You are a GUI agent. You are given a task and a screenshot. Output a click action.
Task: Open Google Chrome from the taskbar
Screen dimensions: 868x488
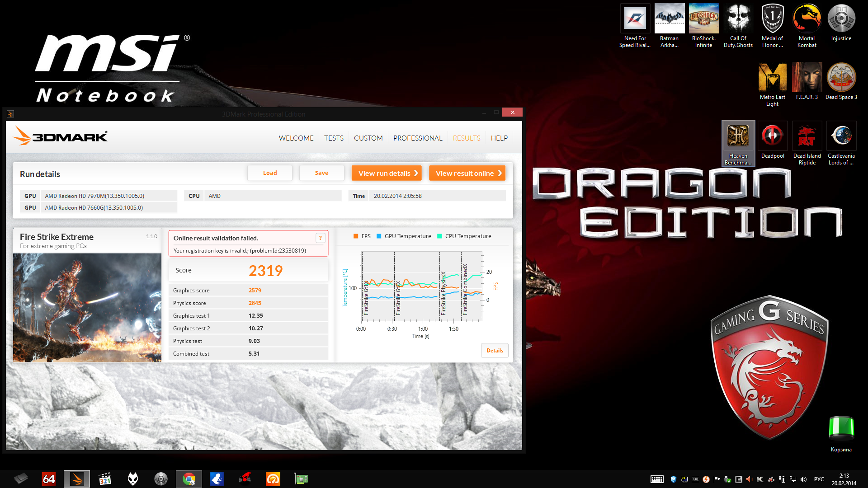coord(189,479)
